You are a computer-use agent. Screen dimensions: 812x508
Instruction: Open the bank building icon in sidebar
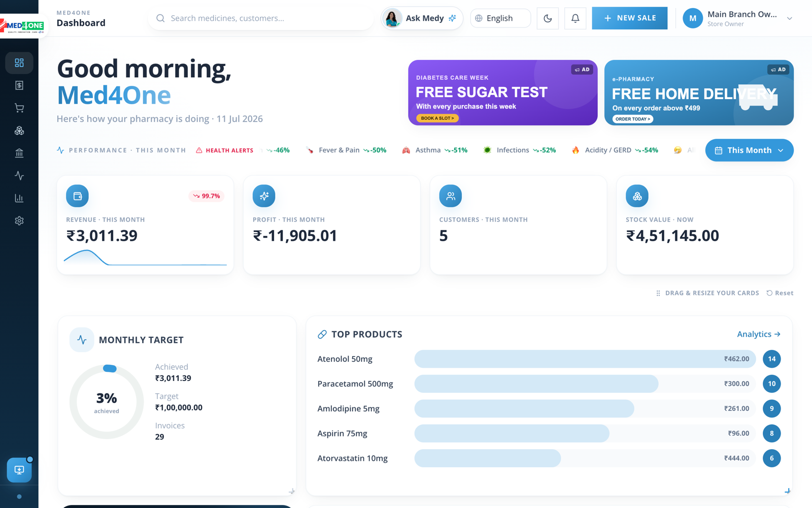pos(19,153)
